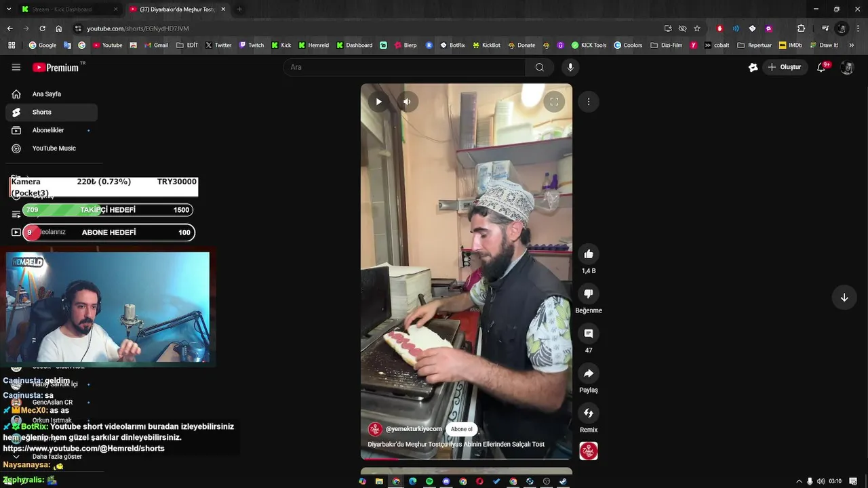
Task: Open the Apps grid in bookmarks bar
Action: tap(11, 45)
